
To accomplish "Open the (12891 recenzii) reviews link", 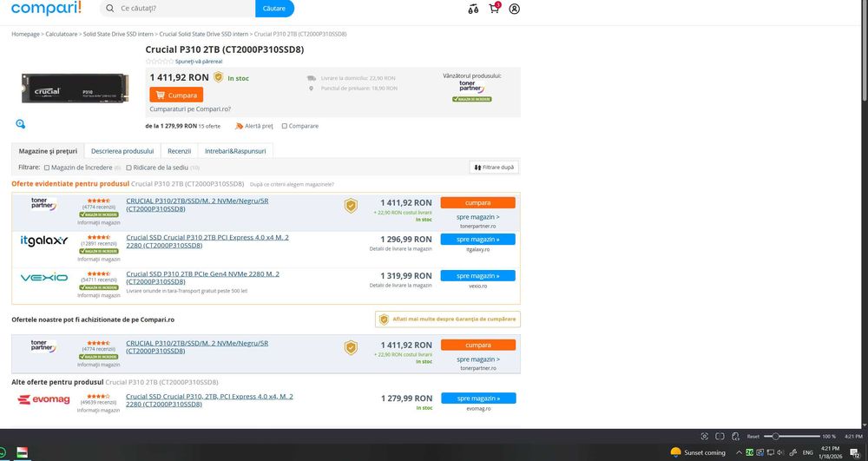I will click(99, 243).
